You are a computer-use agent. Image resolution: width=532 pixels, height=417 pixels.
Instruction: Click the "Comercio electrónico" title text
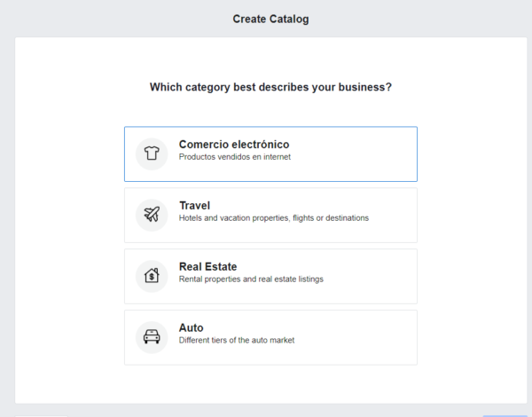click(x=234, y=145)
